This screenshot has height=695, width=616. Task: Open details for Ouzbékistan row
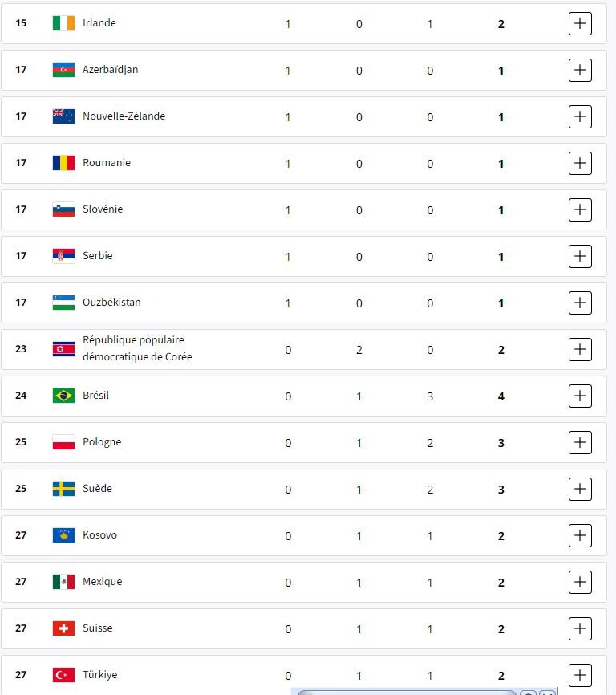pyautogui.click(x=580, y=303)
